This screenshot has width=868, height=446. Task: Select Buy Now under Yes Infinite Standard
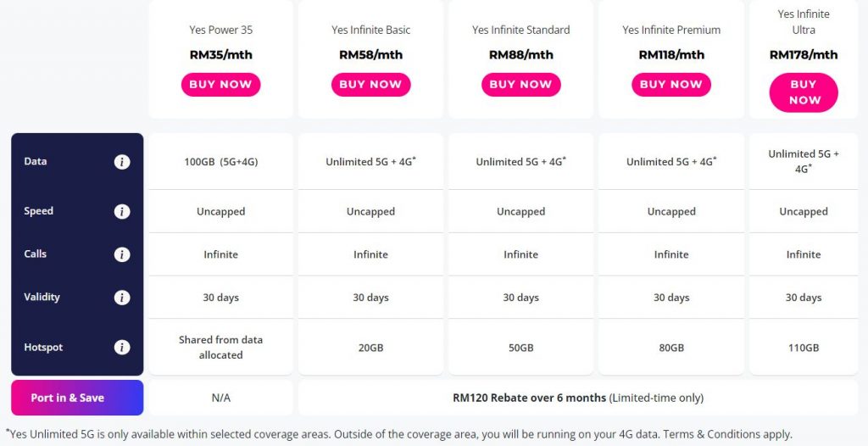tap(521, 85)
